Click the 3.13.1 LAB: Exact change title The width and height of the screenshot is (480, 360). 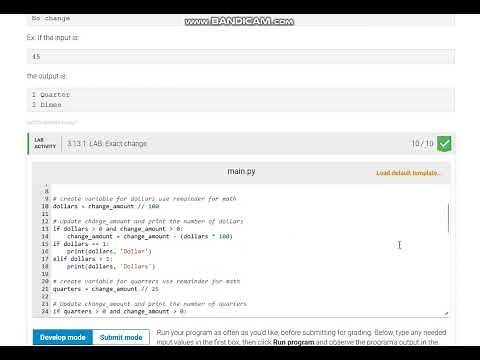coord(107,144)
